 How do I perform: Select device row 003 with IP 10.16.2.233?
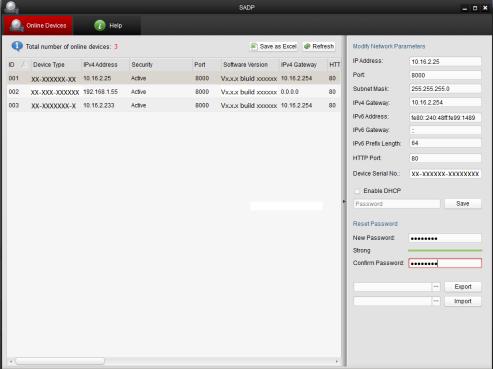click(x=174, y=105)
